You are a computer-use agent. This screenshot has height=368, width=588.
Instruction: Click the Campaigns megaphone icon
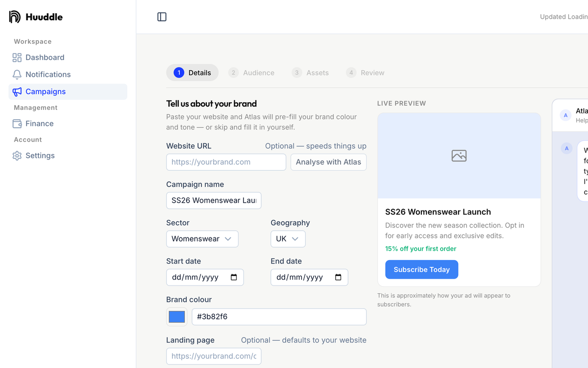pyautogui.click(x=17, y=92)
